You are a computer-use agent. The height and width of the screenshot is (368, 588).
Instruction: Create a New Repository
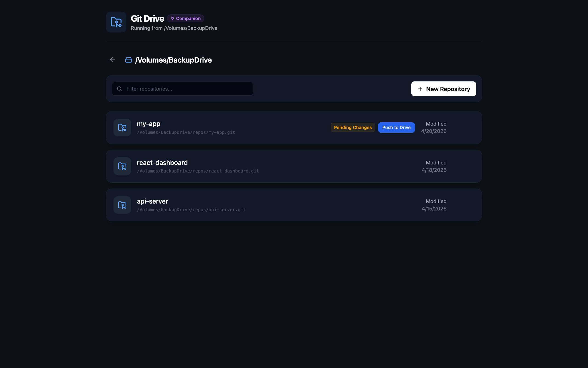tap(444, 89)
